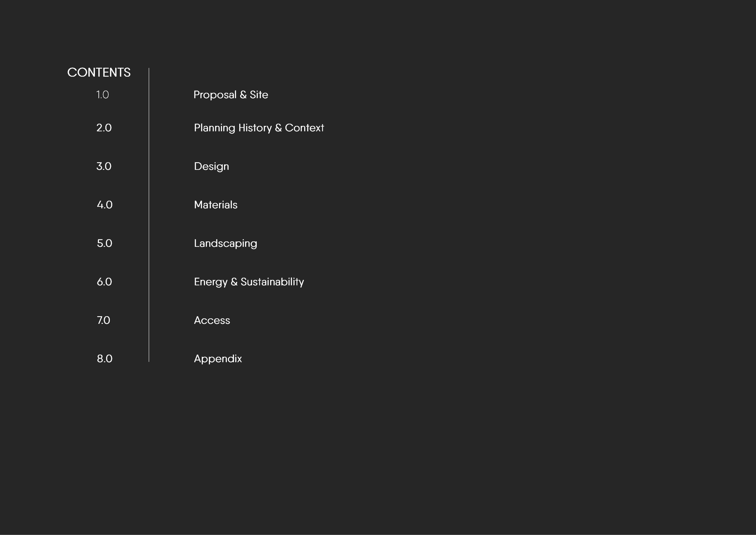Screen dimensions: 756x535
Task: Jump to the Landscaping section
Action: pyautogui.click(x=226, y=244)
